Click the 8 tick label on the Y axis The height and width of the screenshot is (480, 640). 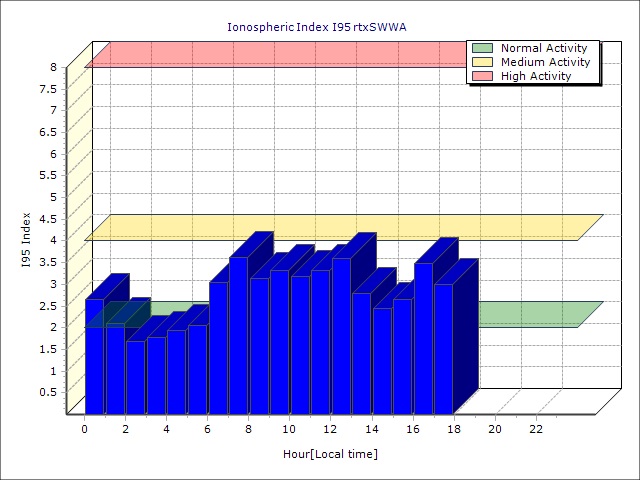pos(55,67)
